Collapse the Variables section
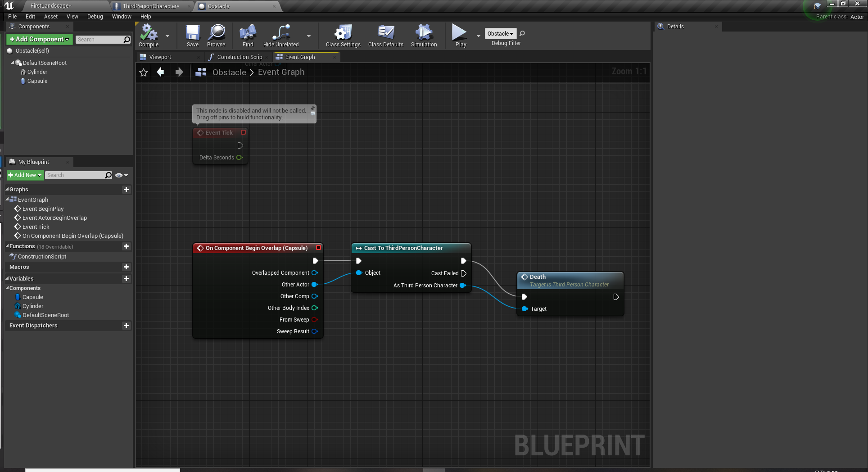Screen dimensions: 868x472 click(x=7, y=279)
